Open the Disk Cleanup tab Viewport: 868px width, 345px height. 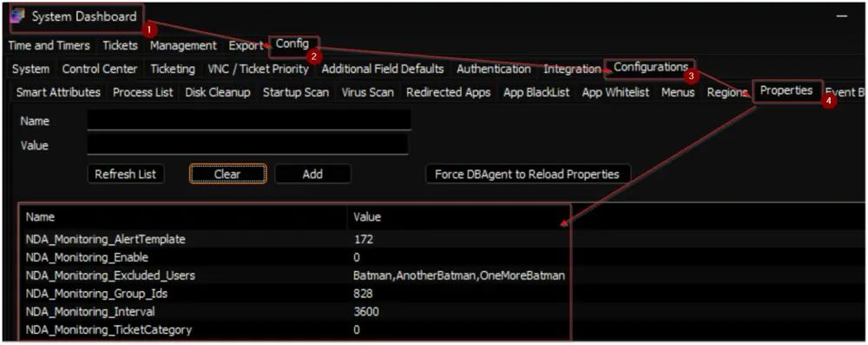tap(218, 93)
